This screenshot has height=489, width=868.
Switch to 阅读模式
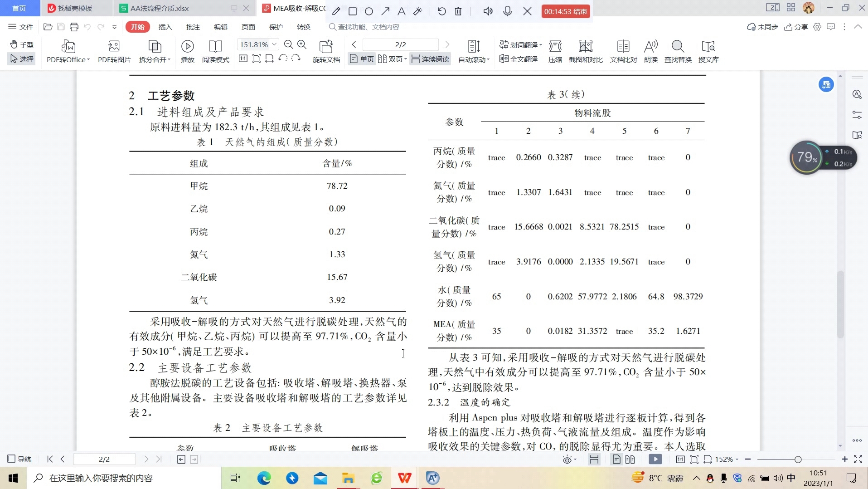pos(216,51)
